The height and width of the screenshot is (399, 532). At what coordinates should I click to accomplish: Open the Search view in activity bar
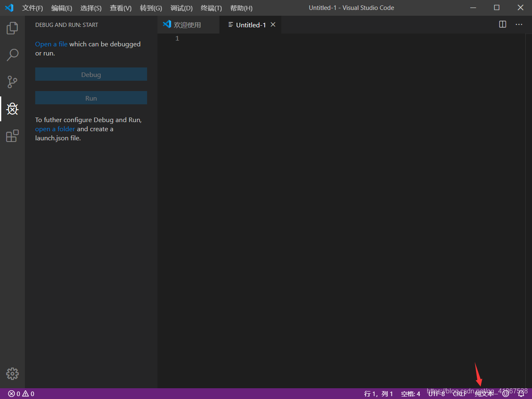[x=12, y=55]
